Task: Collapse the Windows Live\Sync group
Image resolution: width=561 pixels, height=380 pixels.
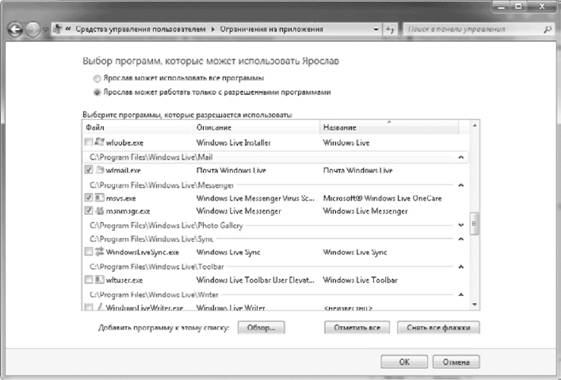Action: click(461, 239)
